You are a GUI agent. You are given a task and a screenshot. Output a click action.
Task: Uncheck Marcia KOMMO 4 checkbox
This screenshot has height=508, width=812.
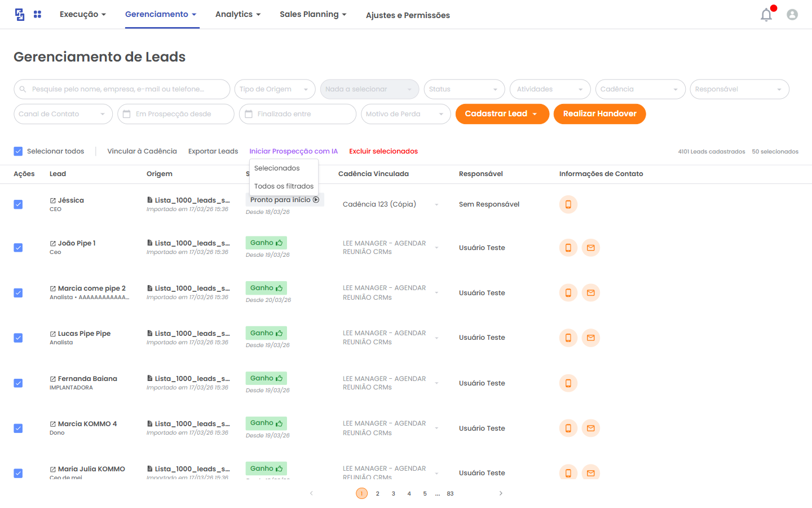tap(18, 428)
